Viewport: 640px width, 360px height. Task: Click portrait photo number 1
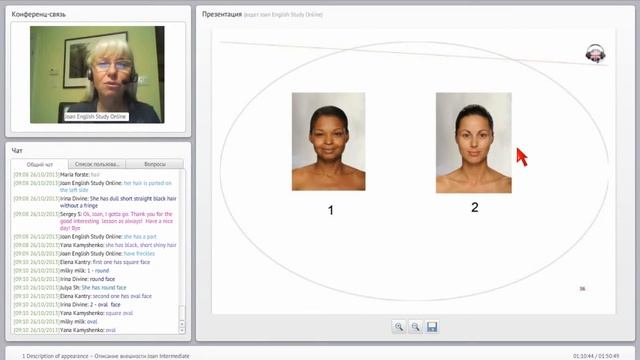tap(329, 142)
